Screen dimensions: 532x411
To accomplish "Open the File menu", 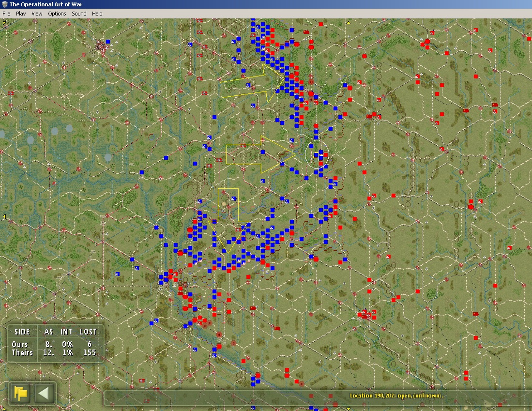I will 6,14.
